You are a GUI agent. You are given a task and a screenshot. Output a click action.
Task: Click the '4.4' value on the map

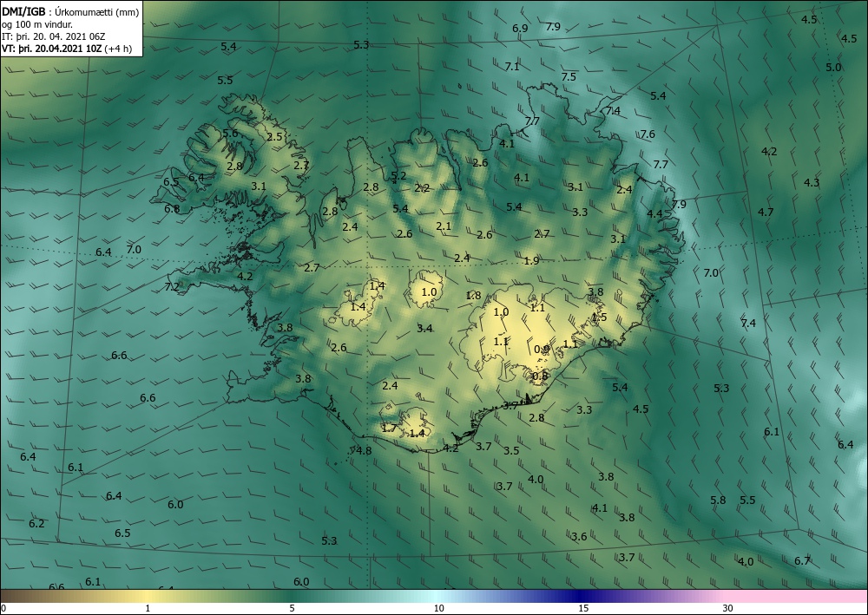click(654, 213)
